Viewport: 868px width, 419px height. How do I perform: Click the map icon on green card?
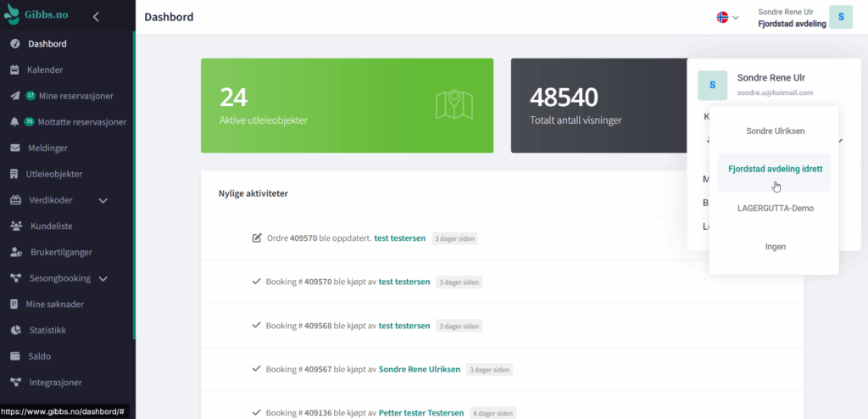pyautogui.click(x=454, y=105)
